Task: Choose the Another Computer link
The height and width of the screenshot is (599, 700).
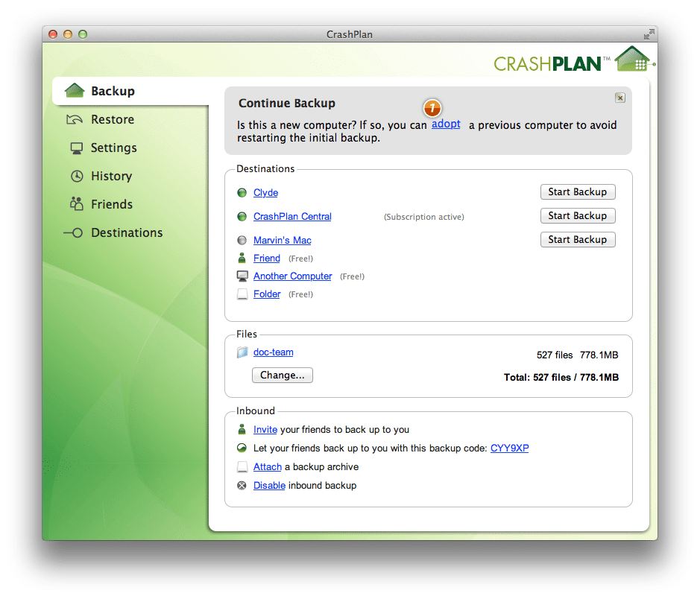Action: pos(292,276)
